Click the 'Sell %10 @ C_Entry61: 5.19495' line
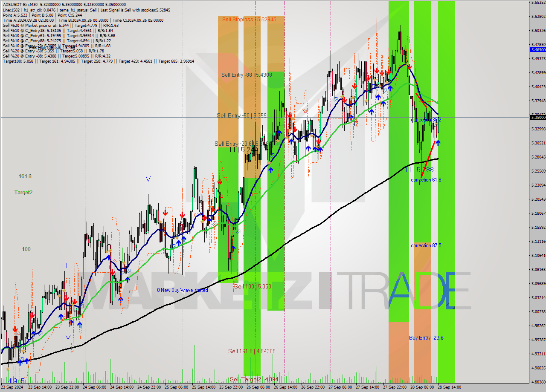Viewport: 546px width, 392px height. click(x=59, y=35)
